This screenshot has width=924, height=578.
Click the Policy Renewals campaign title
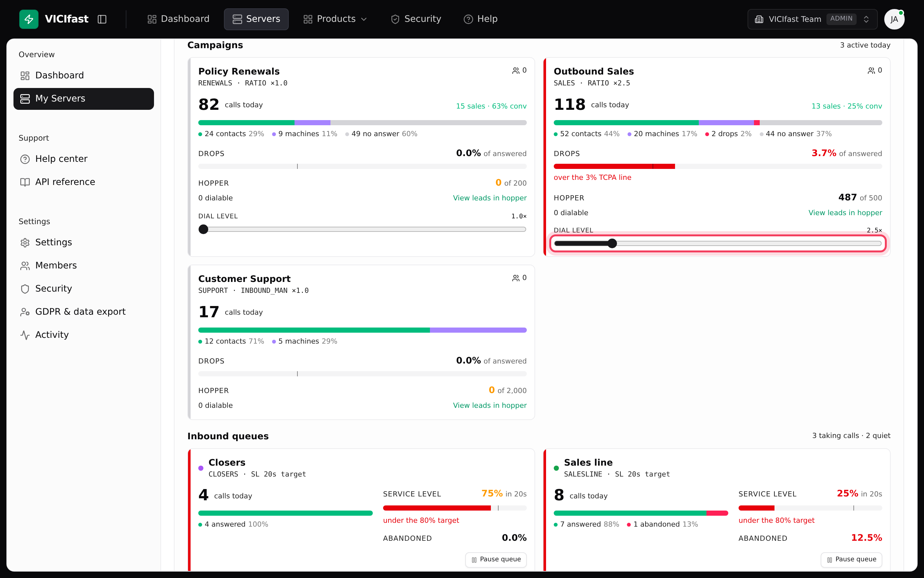(239, 72)
